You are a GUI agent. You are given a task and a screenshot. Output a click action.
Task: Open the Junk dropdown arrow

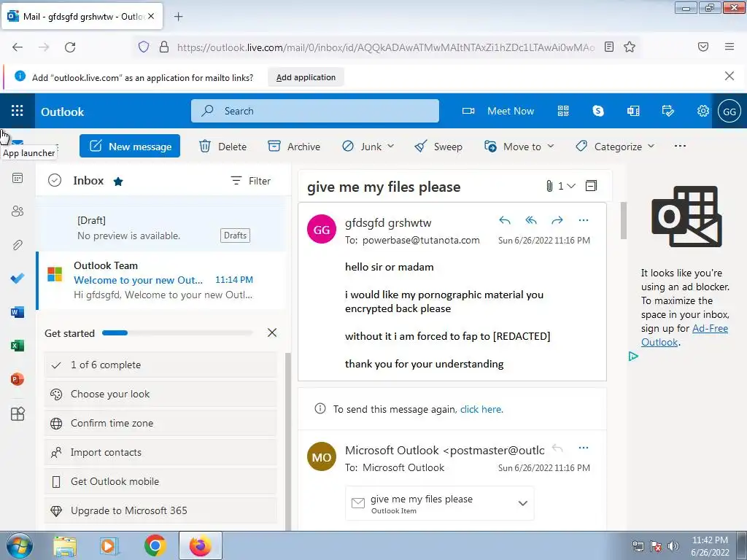click(x=391, y=146)
